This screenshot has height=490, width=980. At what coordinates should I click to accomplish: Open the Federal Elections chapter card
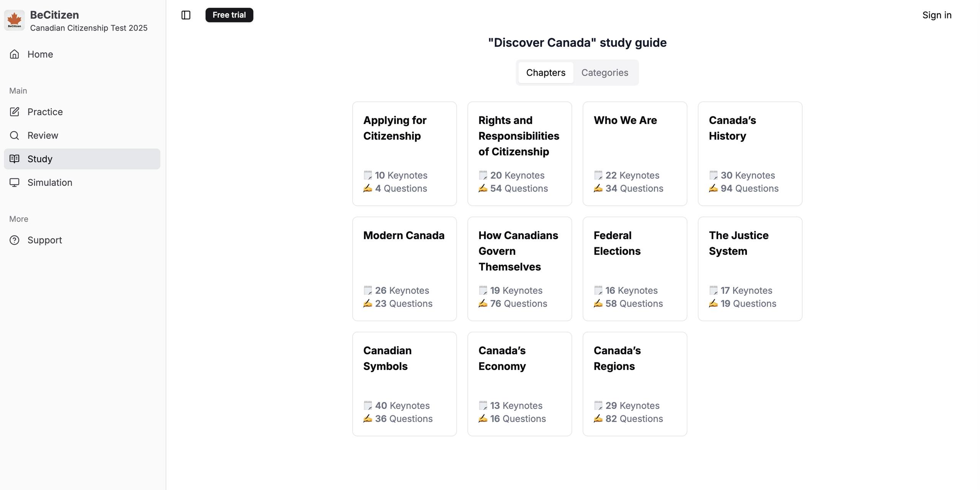pyautogui.click(x=634, y=269)
